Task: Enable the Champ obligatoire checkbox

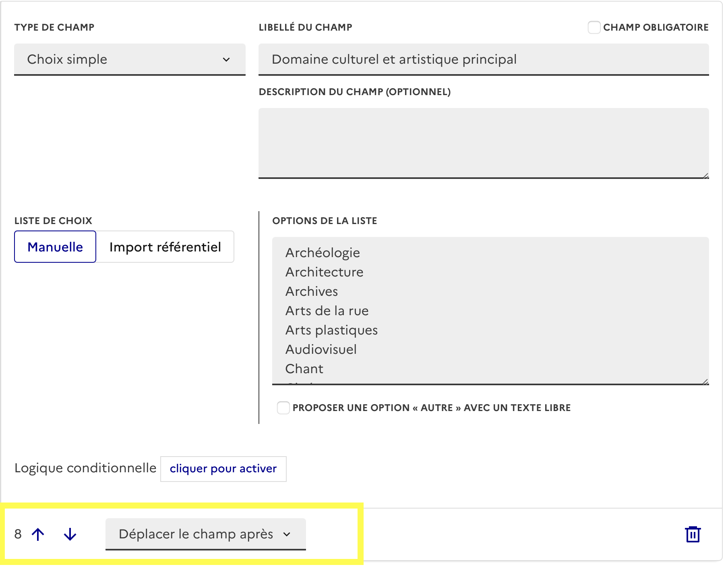Action: (x=594, y=27)
